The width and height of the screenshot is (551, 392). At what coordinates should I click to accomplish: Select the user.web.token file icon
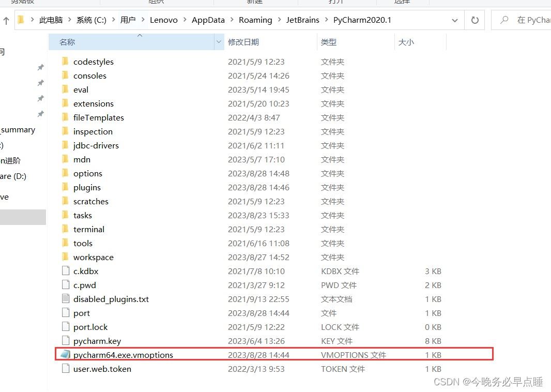coord(65,368)
